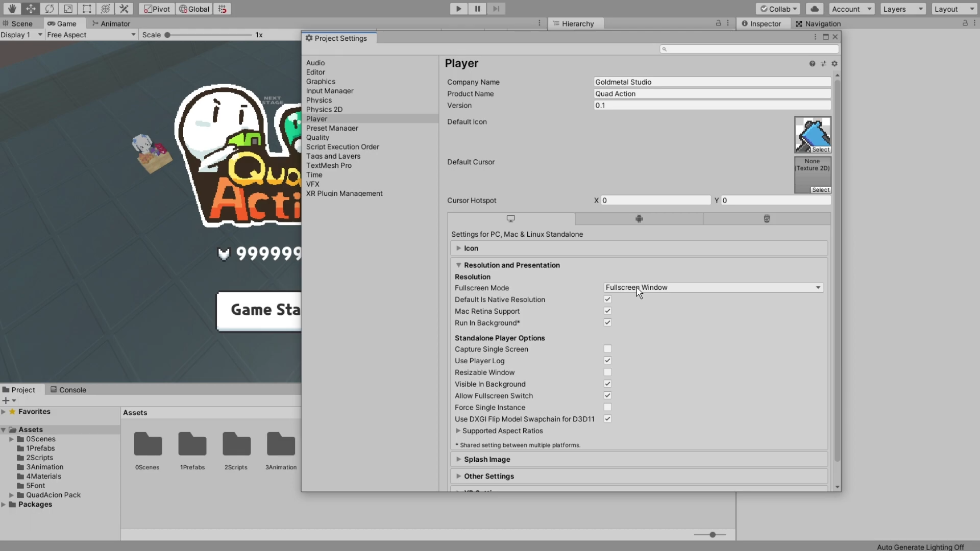
Task: Open the cloud services icon
Action: click(815, 9)
